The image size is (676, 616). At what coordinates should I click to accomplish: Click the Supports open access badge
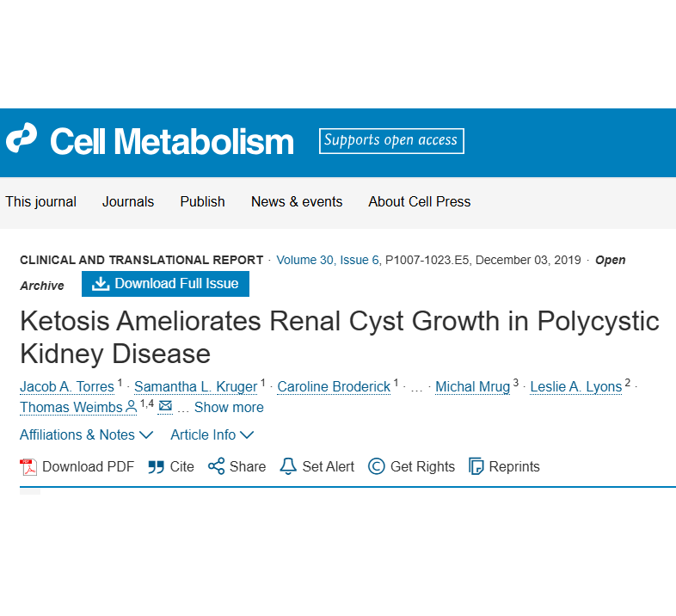(391, 141)
